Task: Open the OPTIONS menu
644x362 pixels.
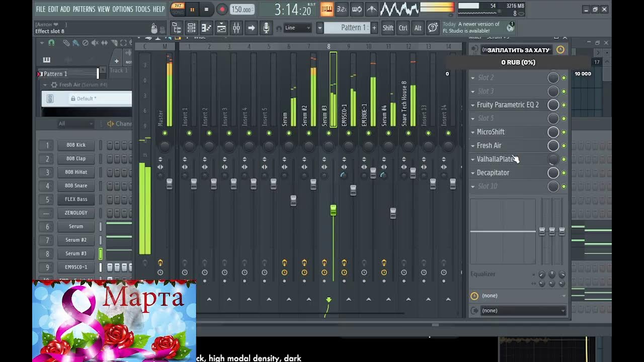Action: pyautogui.click(x=122, y=9)
